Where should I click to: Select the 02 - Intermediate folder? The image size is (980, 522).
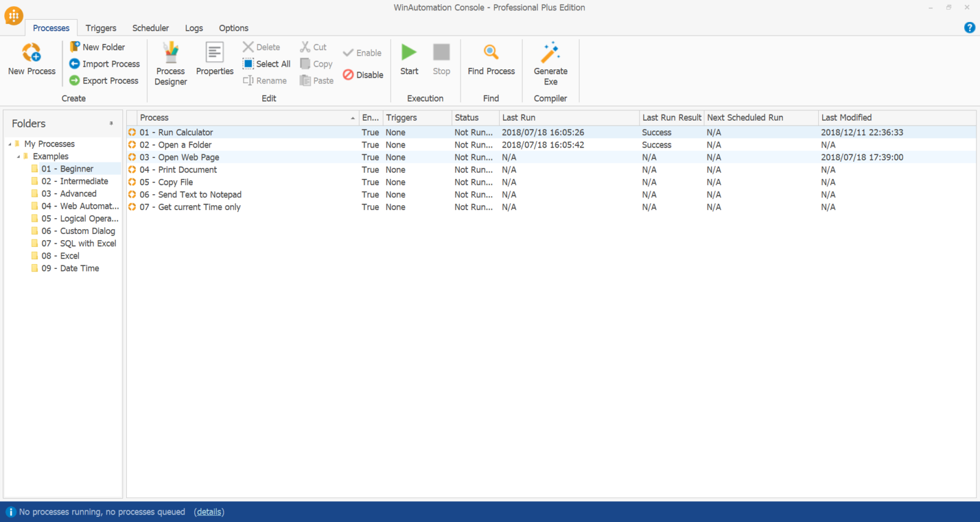coord(75,181)
